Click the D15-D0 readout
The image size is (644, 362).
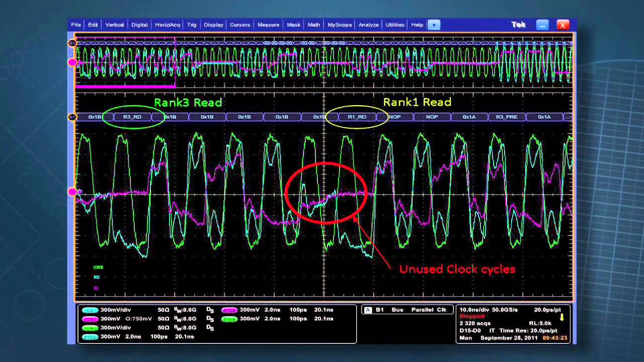click(470, 330)
